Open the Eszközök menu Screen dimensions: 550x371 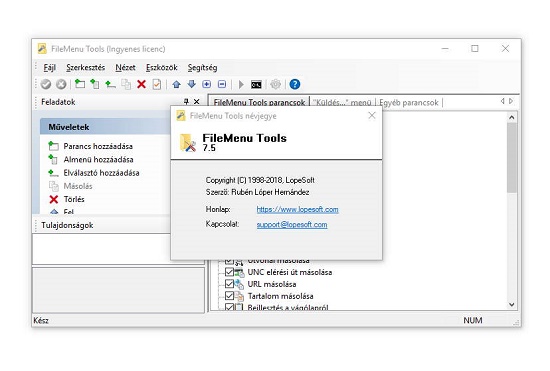pyautogui.click(x=162, y=67)
